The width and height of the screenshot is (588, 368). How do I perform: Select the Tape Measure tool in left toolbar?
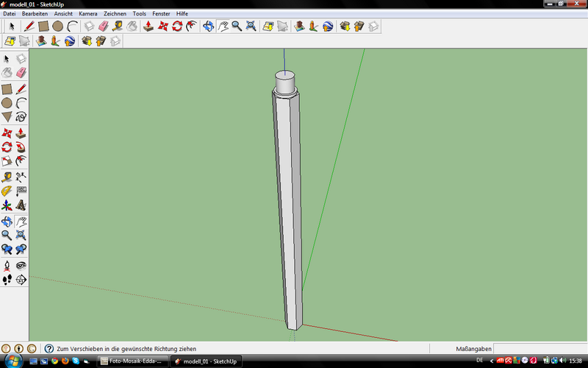(x=7, y=176)
